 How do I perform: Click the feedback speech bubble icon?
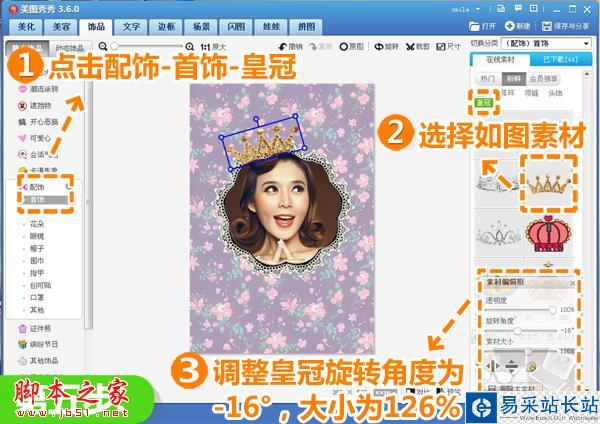click(518, 8)
